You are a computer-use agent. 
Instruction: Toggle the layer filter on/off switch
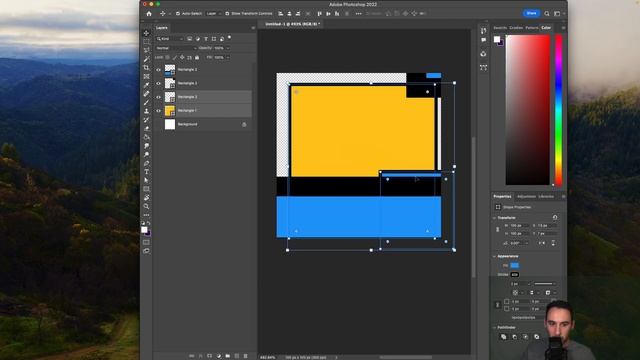[229, 38]
